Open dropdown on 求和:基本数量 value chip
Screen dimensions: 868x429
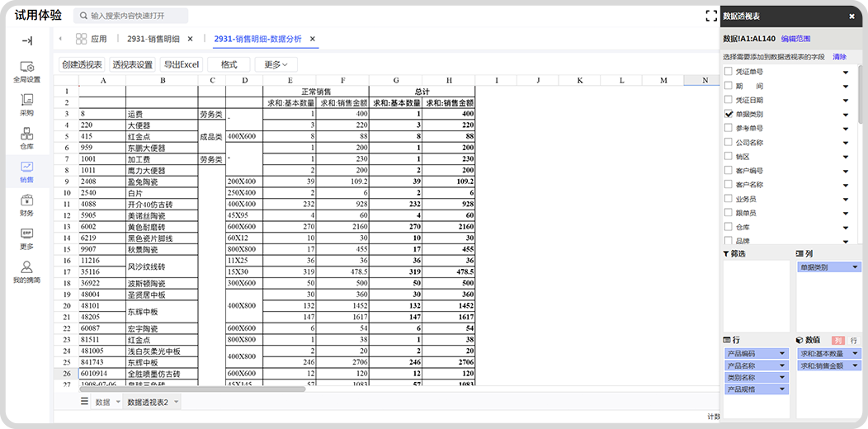coord(856,353)
